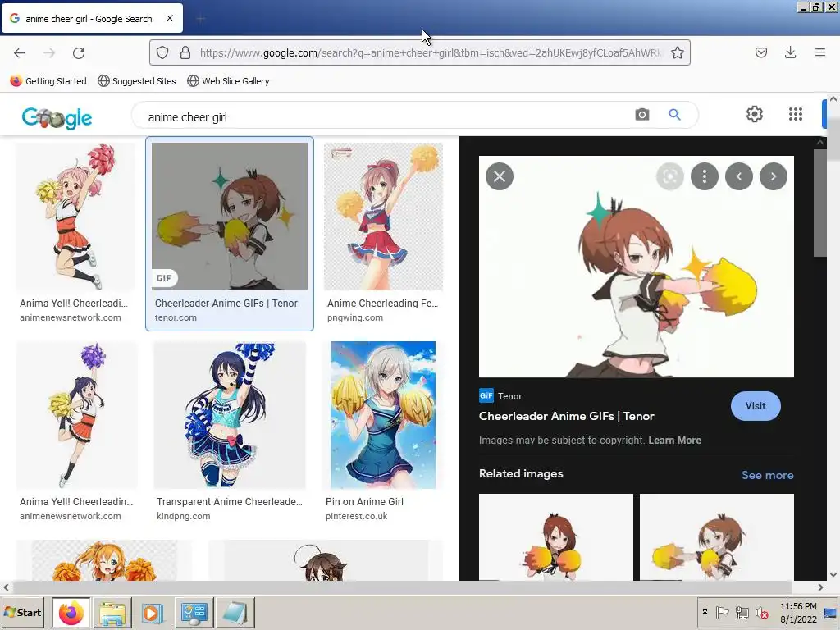Launch Firefox from the taskbar
Screen dimensions: 840x630
71,613
